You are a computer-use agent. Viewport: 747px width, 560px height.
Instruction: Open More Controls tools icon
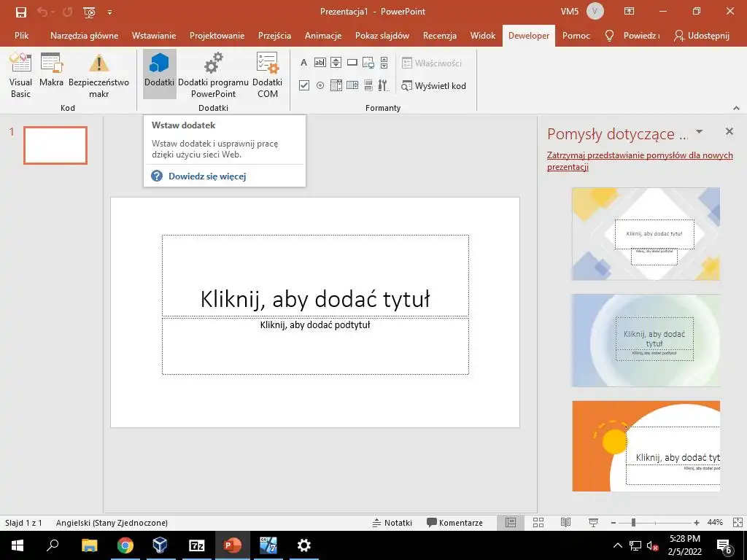[384, 85]
